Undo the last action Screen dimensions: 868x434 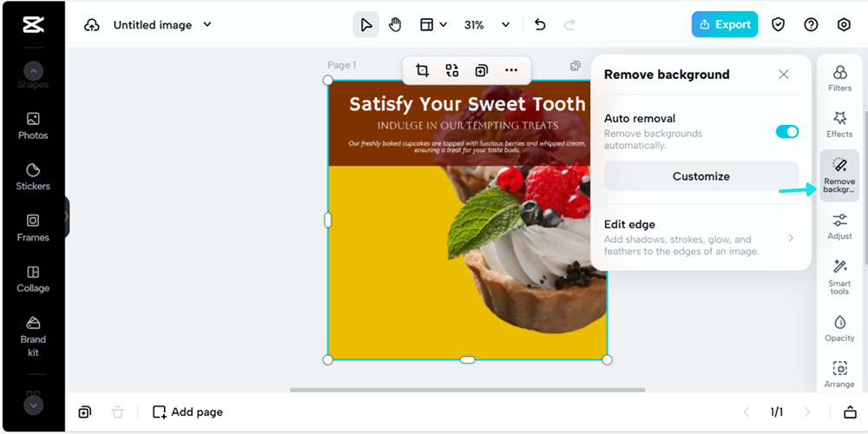(540, 25)
